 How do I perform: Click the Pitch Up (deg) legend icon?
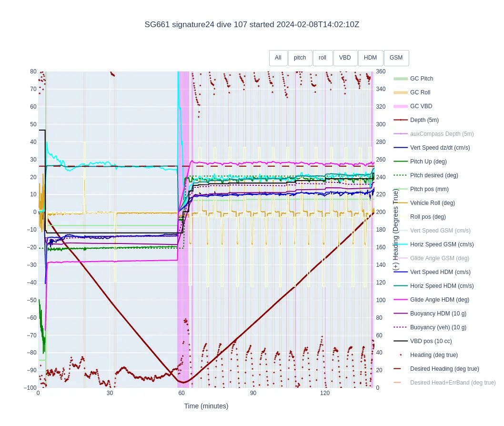click(x=400, y=162)
